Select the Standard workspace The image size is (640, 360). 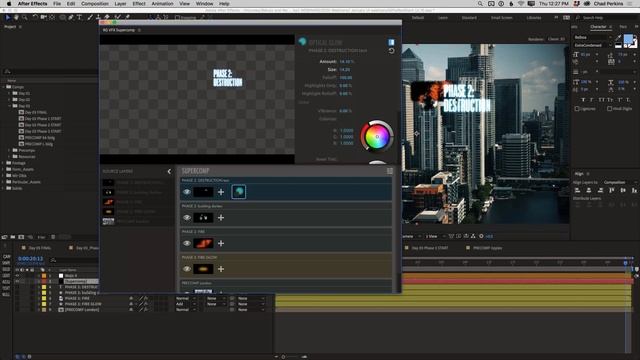469,18
